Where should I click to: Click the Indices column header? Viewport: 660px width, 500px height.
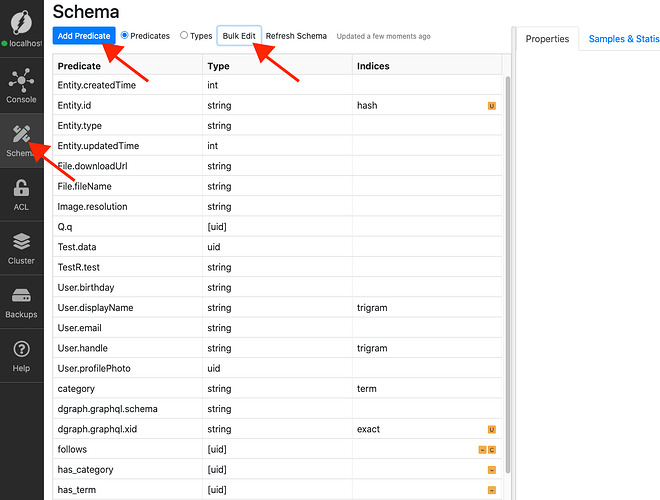coord(427,66)
